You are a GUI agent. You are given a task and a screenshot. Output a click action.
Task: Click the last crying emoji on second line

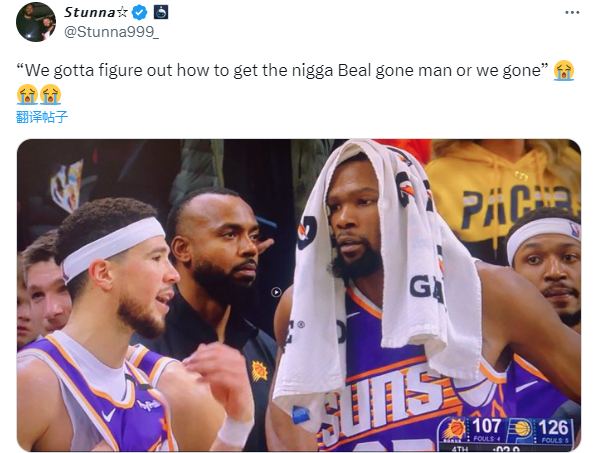pyautogui.click(x=51, y=94)
